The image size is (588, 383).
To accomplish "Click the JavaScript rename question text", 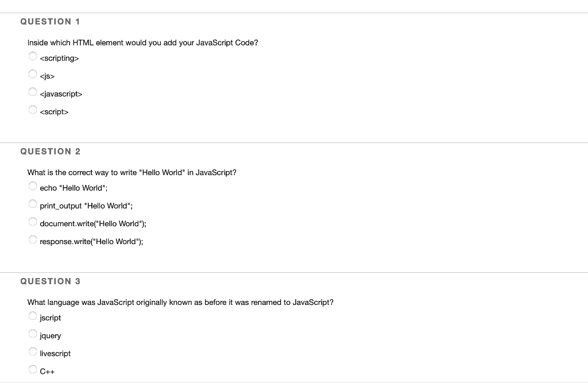I will click(180, 302).
